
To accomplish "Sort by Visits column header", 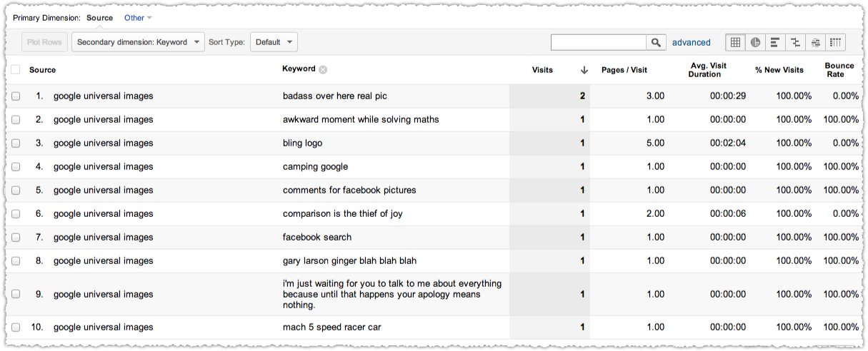I will click(542, 70).
